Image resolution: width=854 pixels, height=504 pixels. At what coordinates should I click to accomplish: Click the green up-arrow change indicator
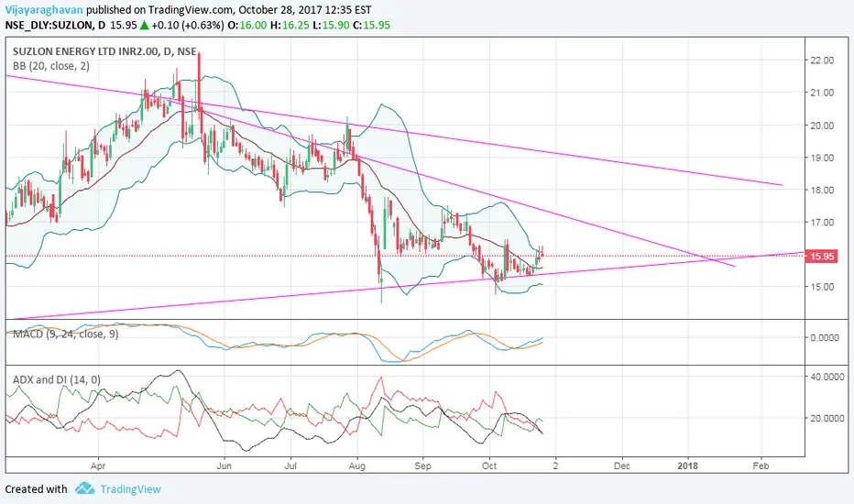pyautogui.click(x=145, y=25)
